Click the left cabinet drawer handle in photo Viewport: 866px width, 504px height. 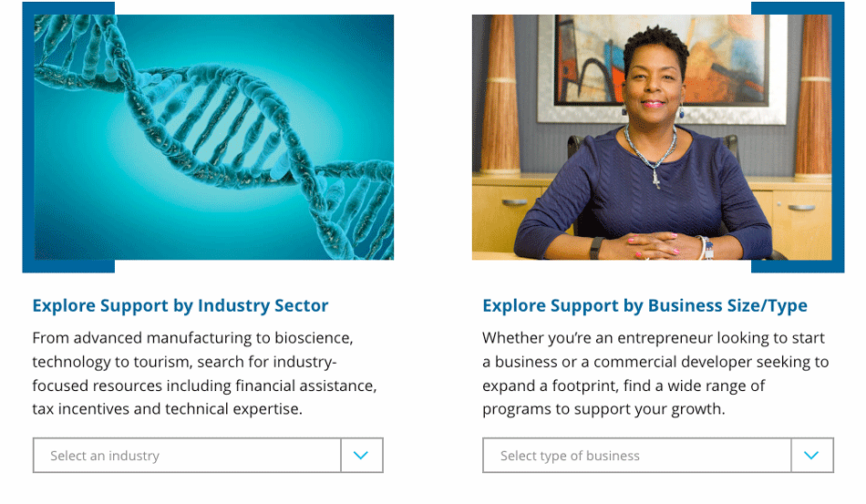[x=515, y=202]
